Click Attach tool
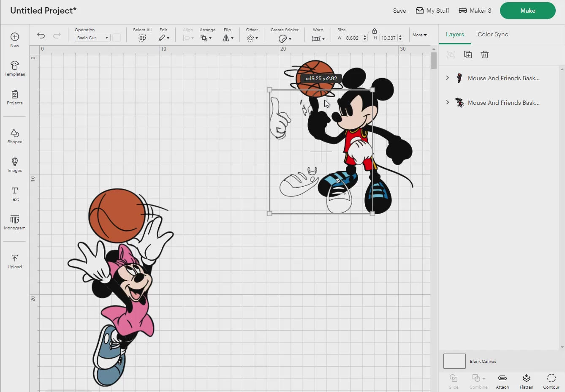Image resolution: width=565 pixels, height=392 pixels. coord(503,381)
